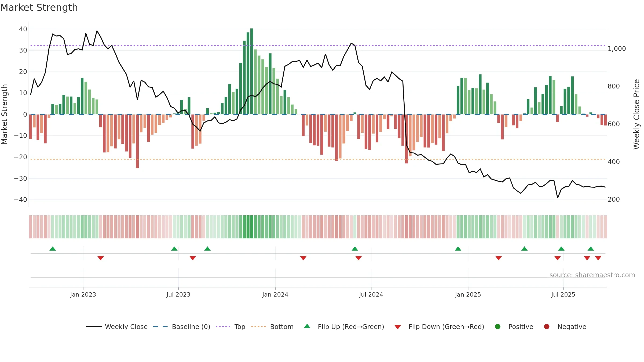Screen dimensions: 644x362
Task: Click the red down-triangle icon in the legend
Action: pyautogui.click(x=398, y=327)
